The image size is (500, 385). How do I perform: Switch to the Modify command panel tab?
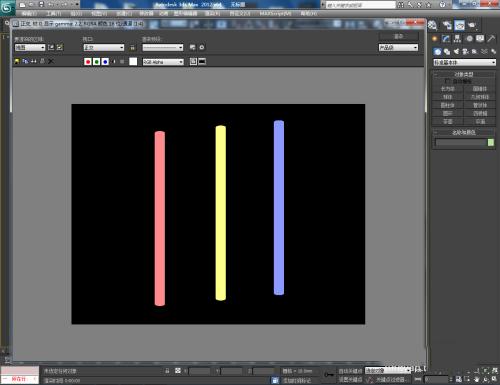pos(446,39)
